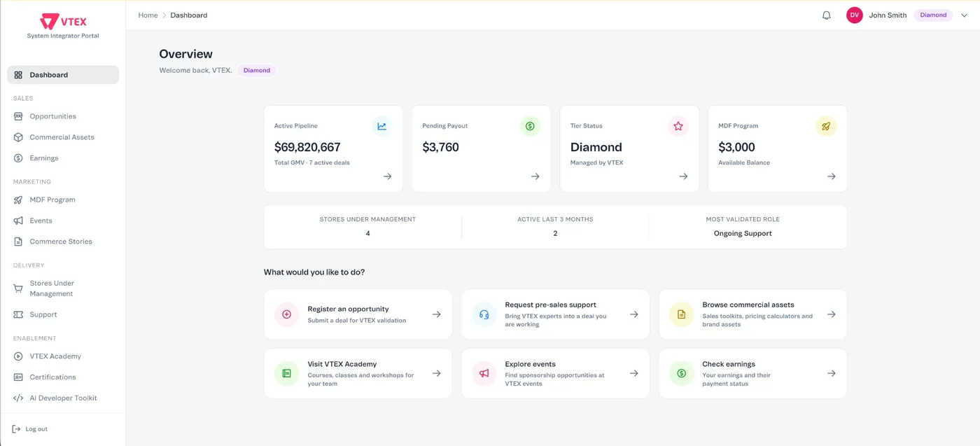Click Visit VTEX Academy card
This screenshot has width=980, height=446.
coord(358,374)
